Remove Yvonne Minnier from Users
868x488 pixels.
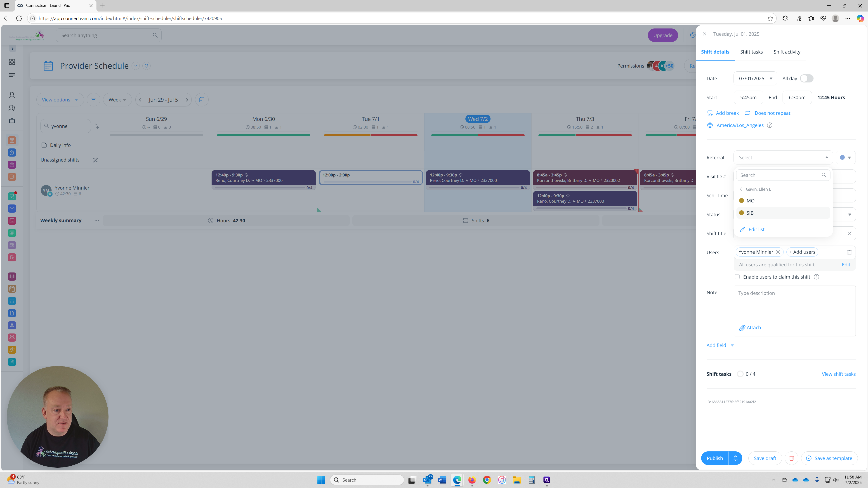[778, 252]
